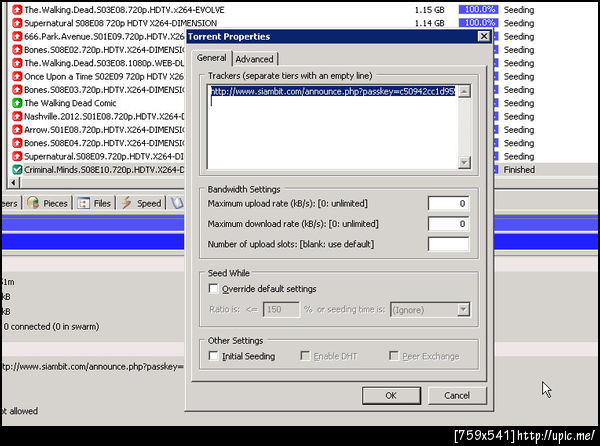Switch to the Advanced tab

[x=254, y=59]
